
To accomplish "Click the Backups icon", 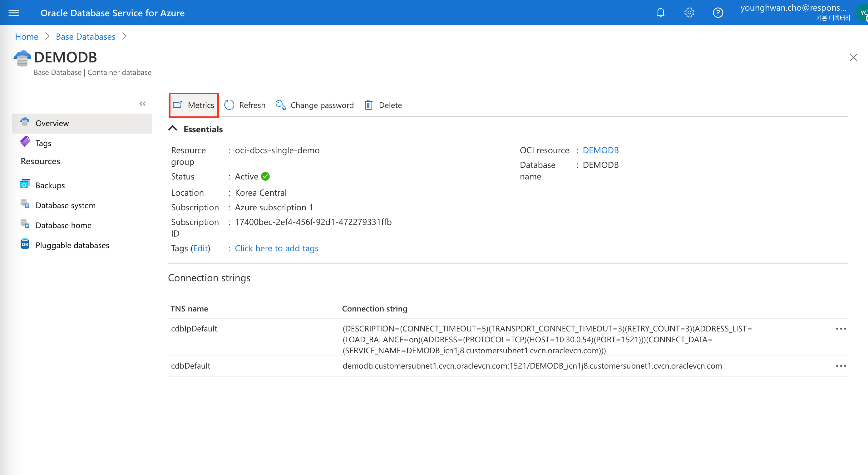I will 25,184.
